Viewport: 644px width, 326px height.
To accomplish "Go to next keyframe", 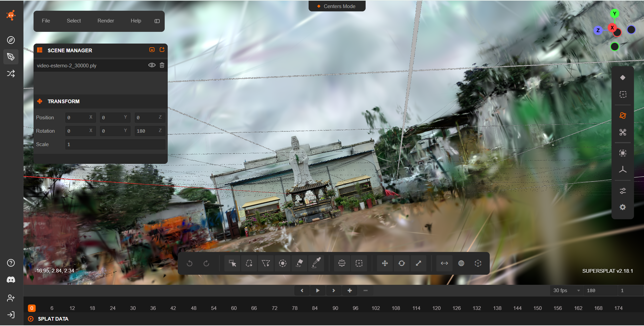I will pos(334,290).
